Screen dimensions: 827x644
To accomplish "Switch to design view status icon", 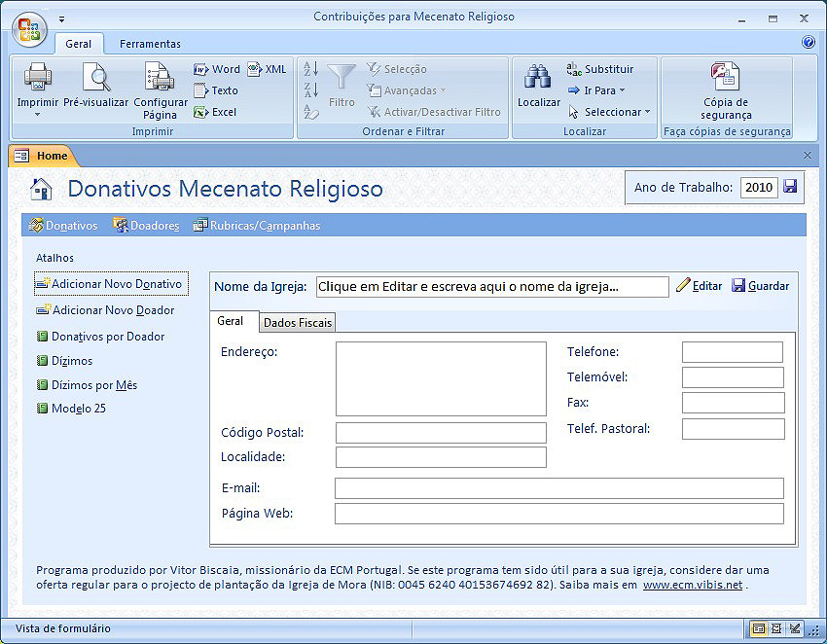I will [x=794, y=628].
